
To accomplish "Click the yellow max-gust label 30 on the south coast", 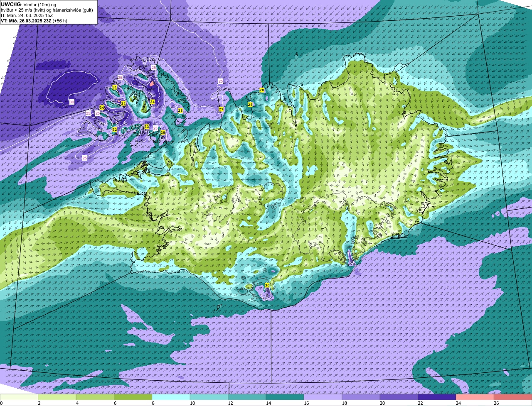I will click(267, 285).
